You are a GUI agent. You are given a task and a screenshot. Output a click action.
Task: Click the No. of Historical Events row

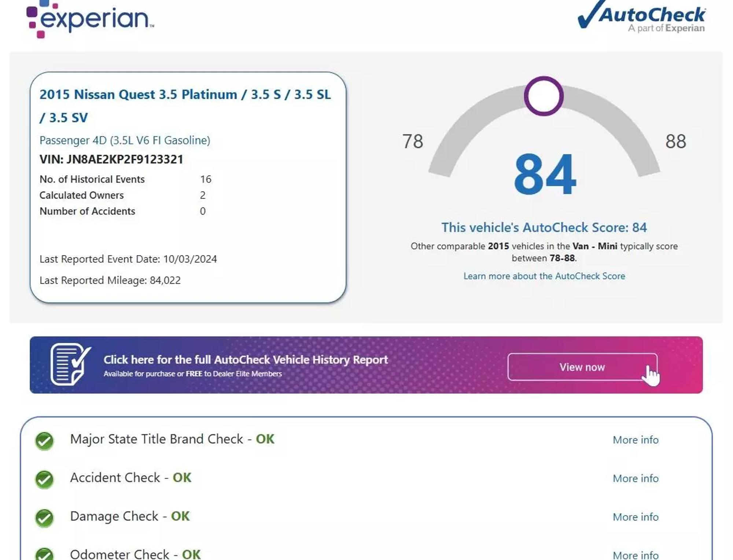click(x=125, y=179)
